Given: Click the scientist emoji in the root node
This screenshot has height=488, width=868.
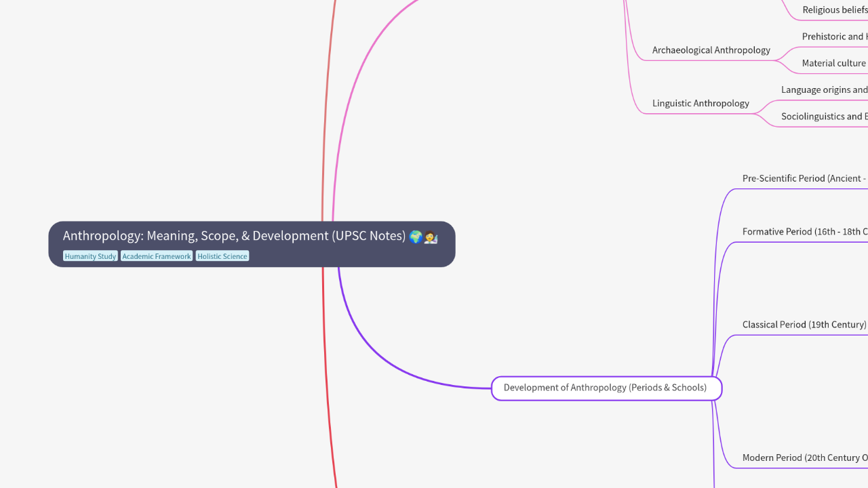Looking at the screenshot, I should point(431,237).
